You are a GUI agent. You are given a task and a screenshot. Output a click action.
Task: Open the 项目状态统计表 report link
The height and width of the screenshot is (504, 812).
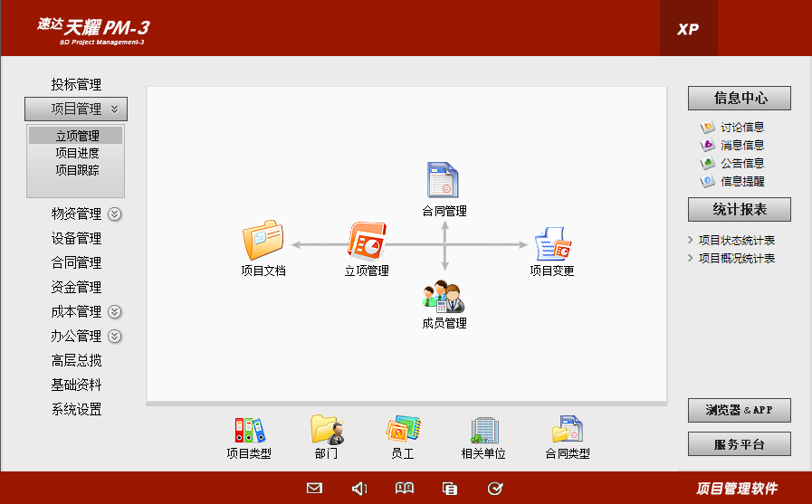pos(737,241)
